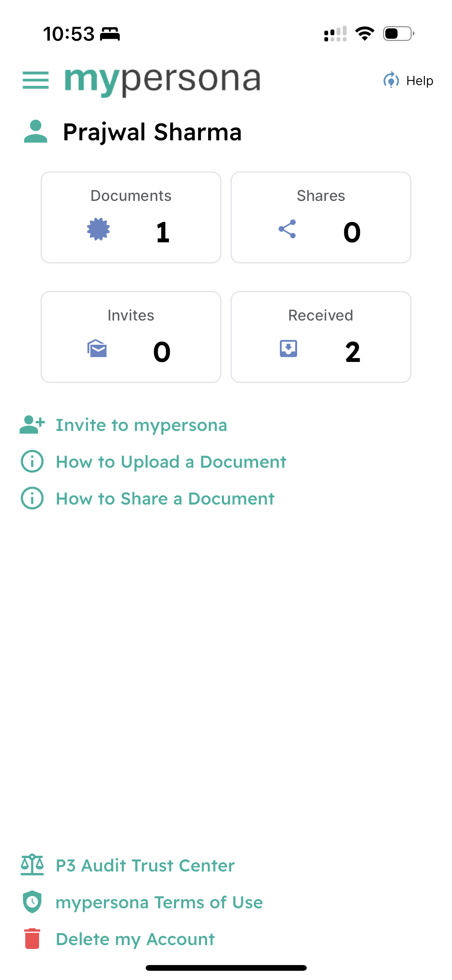Open the Documents card

click(131, 217)
